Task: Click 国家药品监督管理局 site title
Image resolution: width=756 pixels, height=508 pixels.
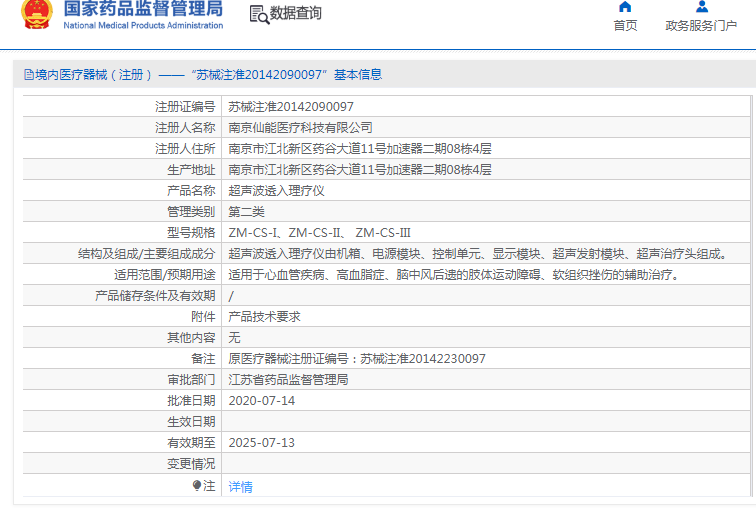Action: pos(143,8)
